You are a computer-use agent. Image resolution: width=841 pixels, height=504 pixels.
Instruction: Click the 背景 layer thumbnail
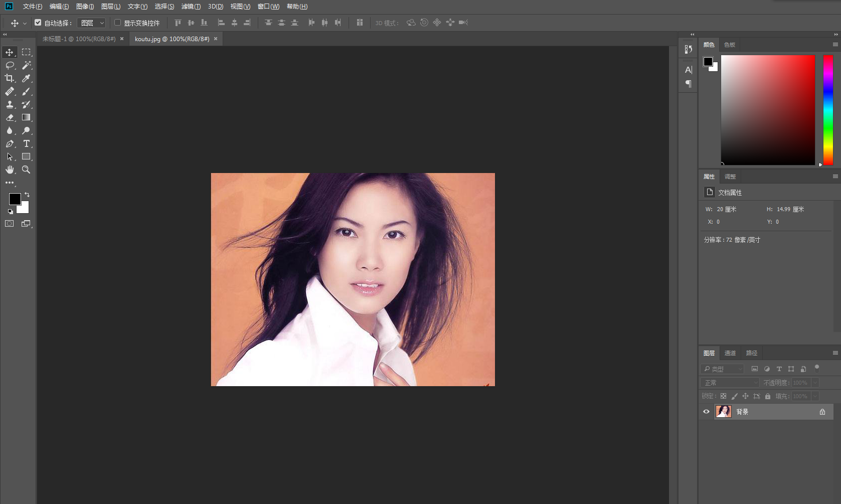click(723, 412)
